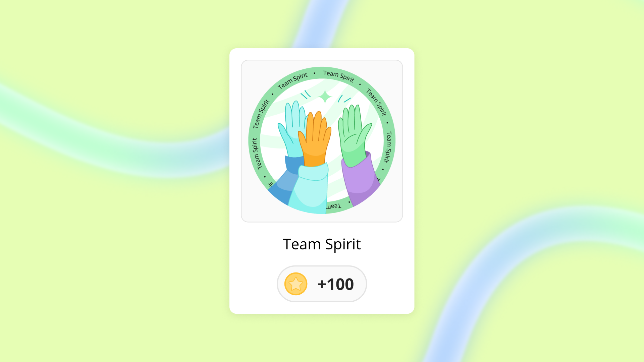Click the +100 points reward pill
Screen dimensions: 644x362
(x=322, y=284)
